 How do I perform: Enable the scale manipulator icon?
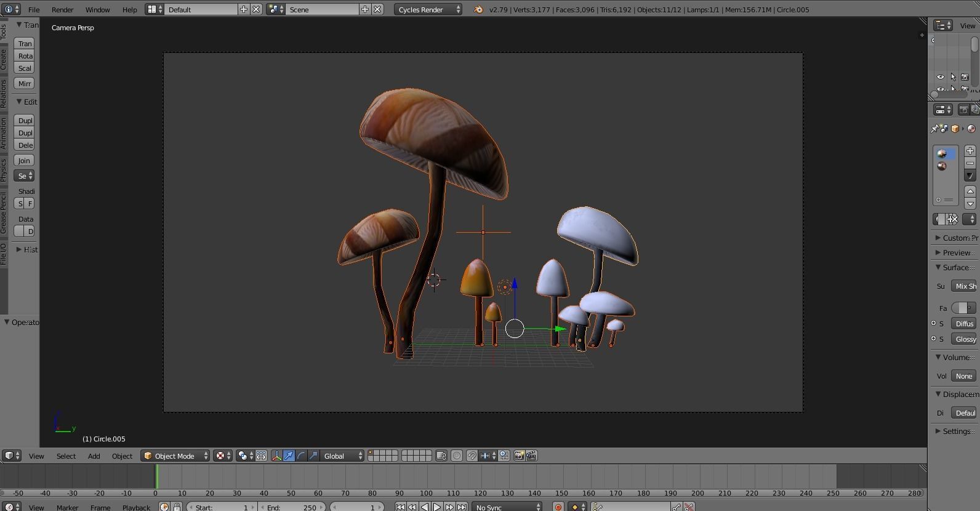pos(313,456)
